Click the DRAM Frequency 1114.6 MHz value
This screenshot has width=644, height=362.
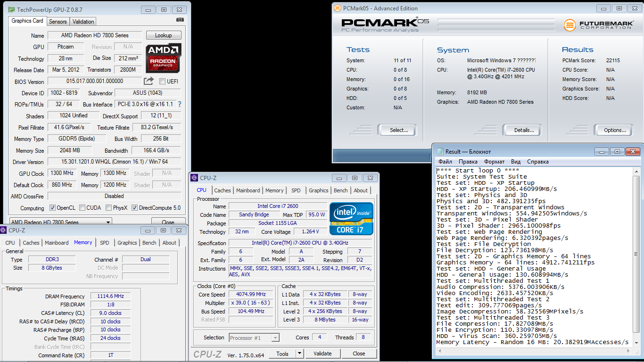[111, 296]
